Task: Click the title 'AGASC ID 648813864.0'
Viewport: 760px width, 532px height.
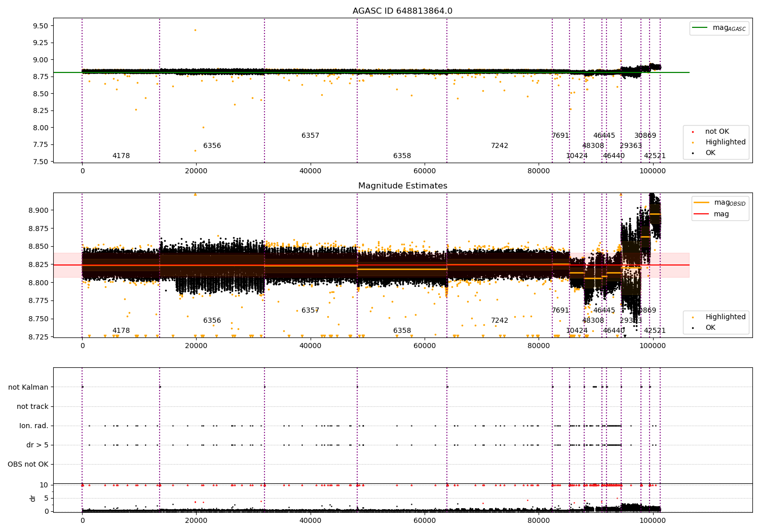Action: [402, 11]
